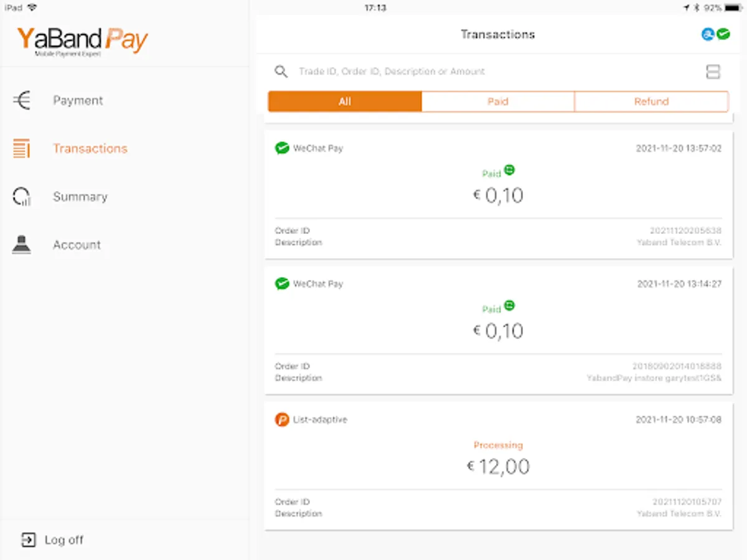Focus the Trade ID search field
This screenshot has height=560, width=747.
click(392, 72)
